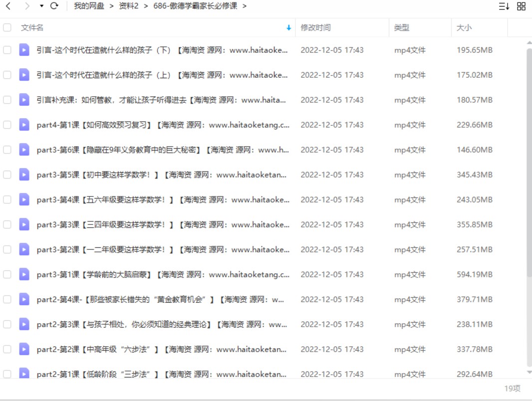Check the box for part4-第1课 video
532x401 pixels.
[x=7, y=125]
